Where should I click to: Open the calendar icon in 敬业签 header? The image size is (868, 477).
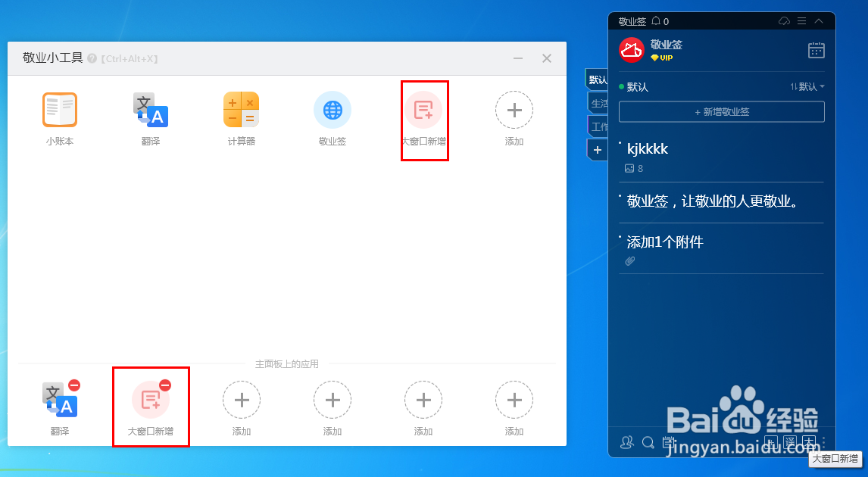(816, 51)
